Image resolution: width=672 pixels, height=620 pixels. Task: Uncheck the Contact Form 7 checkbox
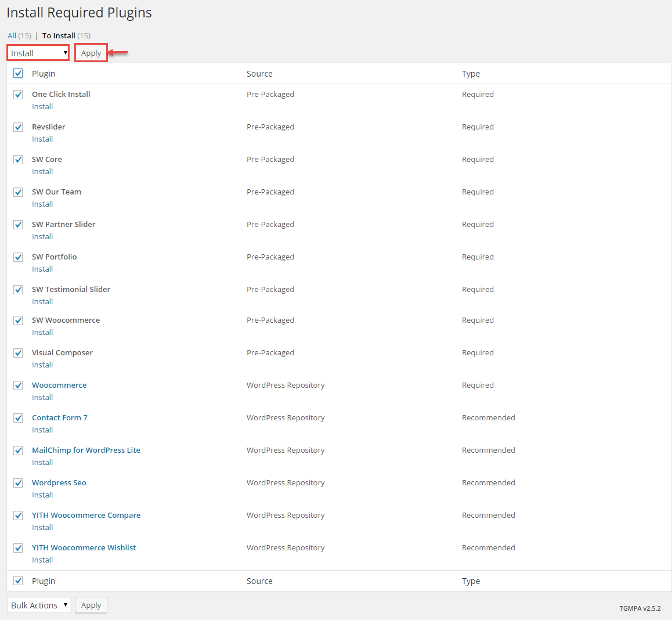(x=18, y=418)
